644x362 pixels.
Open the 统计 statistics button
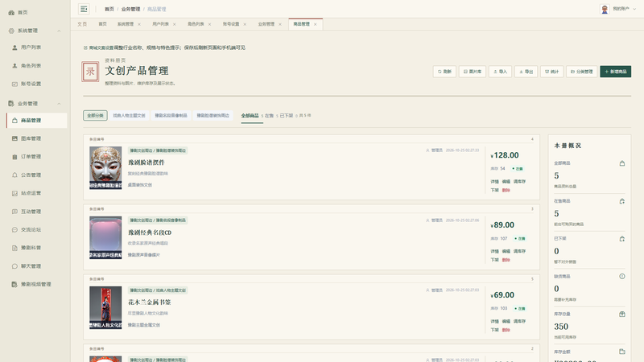coord(551,72)
